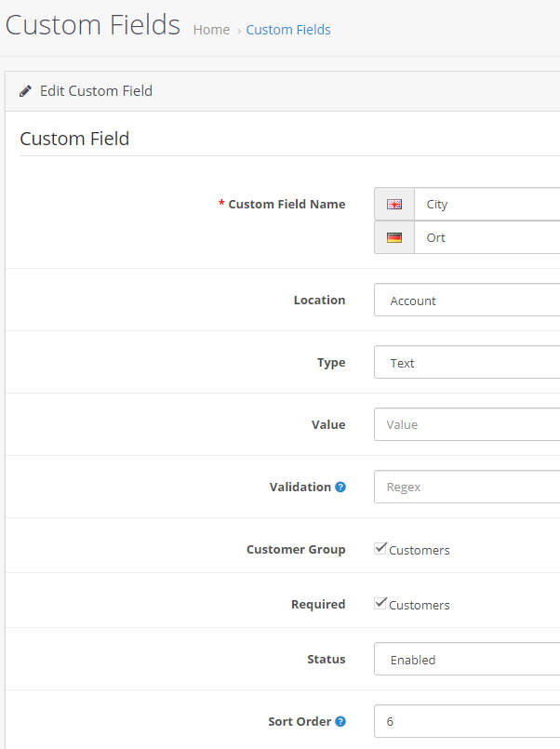Click the pencil icon beside Edit Custom Field
Screen dimensions: 560x749
25,91
